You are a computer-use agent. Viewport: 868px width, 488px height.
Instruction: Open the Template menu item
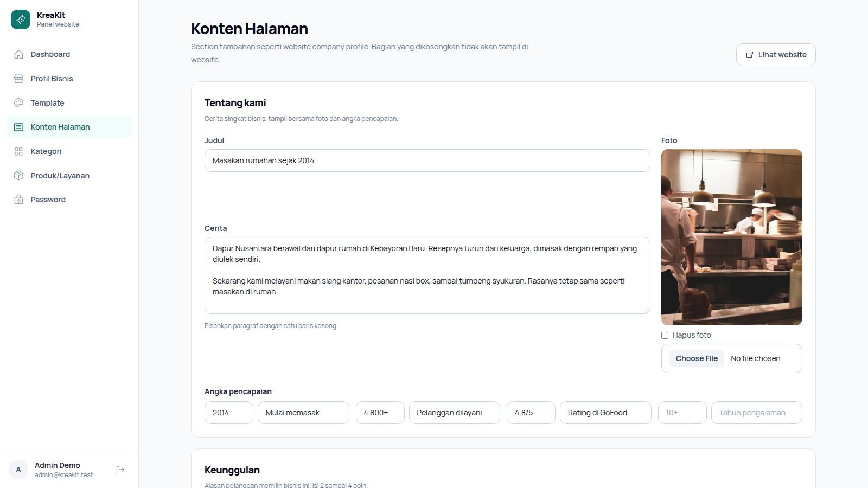[x=69, y=103]
